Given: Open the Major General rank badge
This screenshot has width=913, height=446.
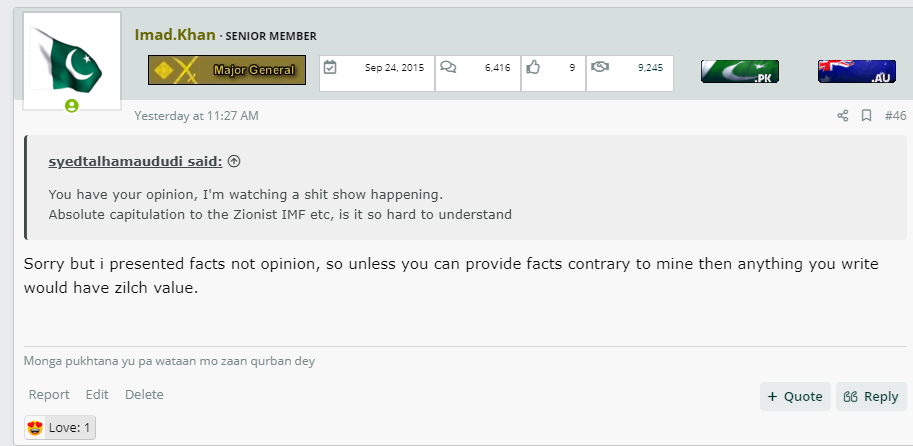Looking at the screenshot, I should 227,70.
